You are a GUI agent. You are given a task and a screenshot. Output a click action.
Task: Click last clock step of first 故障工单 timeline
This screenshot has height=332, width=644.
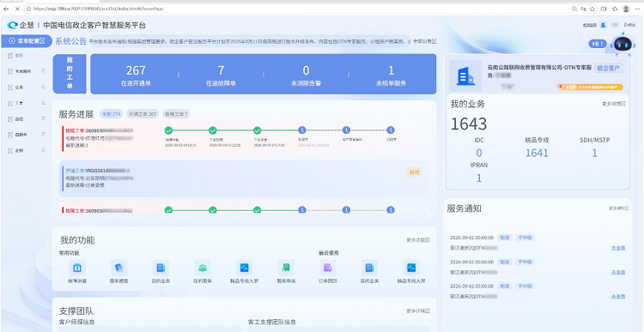(391, 130)
